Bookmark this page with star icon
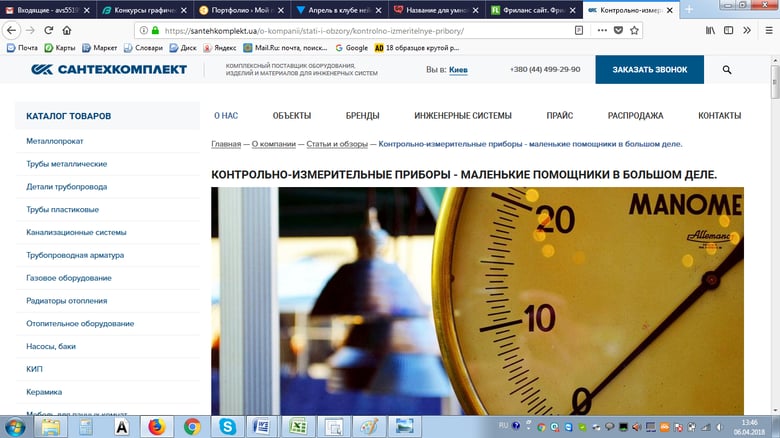The image size is (780, 438). point(634,30)
